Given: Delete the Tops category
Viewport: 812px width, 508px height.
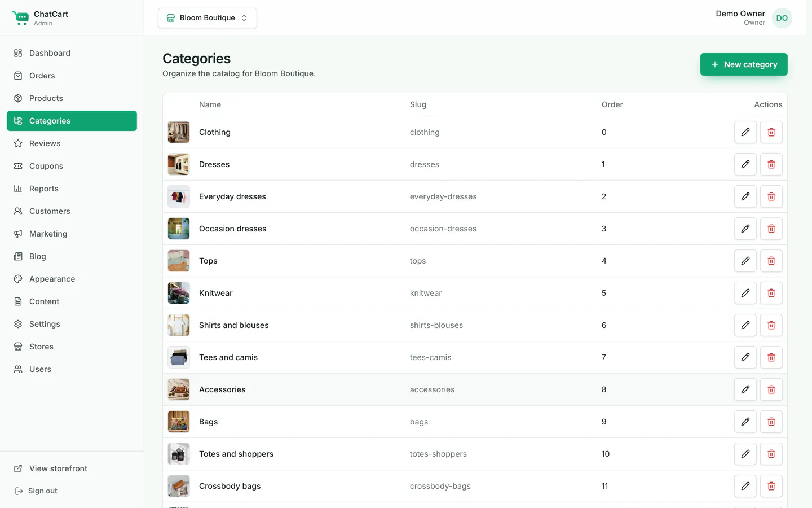Looking at the screenshot, I should pyautogui.click(x=771, y=261).
